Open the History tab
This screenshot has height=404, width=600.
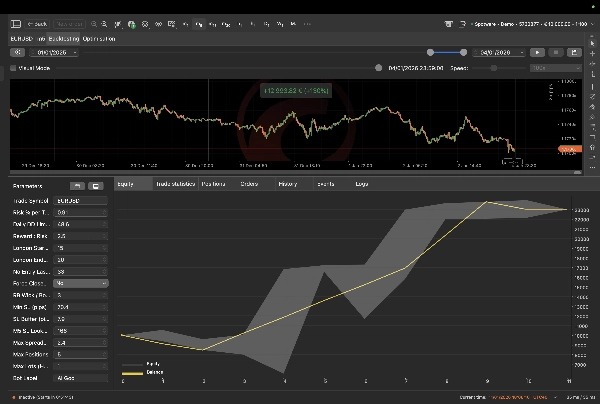(287, 184)
